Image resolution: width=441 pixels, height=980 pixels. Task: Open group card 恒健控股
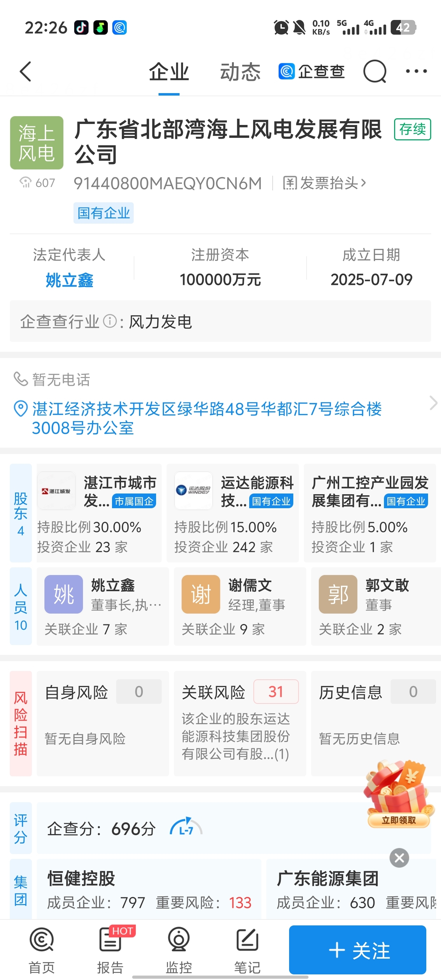pyautogui.click(x=149, y=889)
